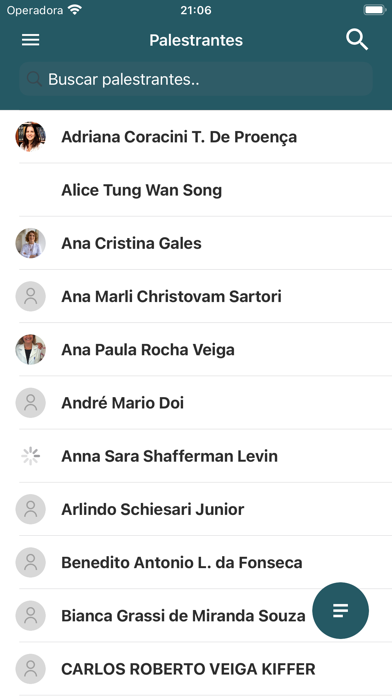Tap the magnifier search icon in header
Viewport: 392px width, 696px height.
tap(357, 40)
